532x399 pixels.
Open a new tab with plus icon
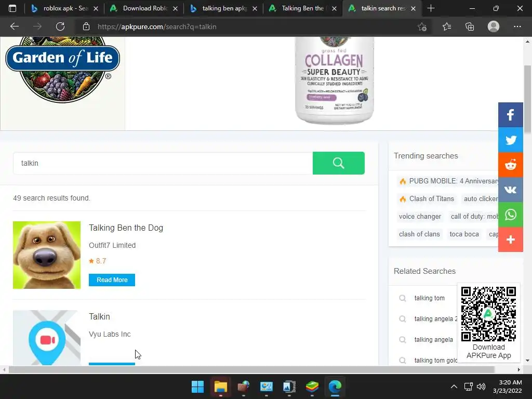[431, 8]
